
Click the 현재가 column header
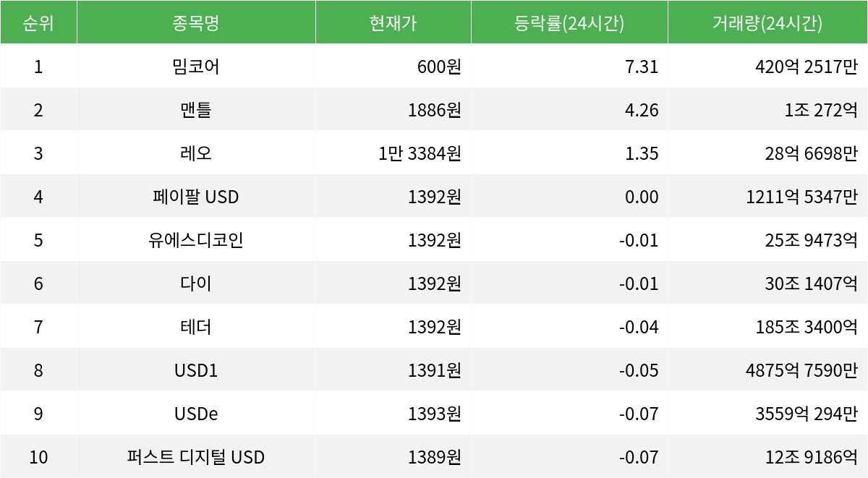393,22
